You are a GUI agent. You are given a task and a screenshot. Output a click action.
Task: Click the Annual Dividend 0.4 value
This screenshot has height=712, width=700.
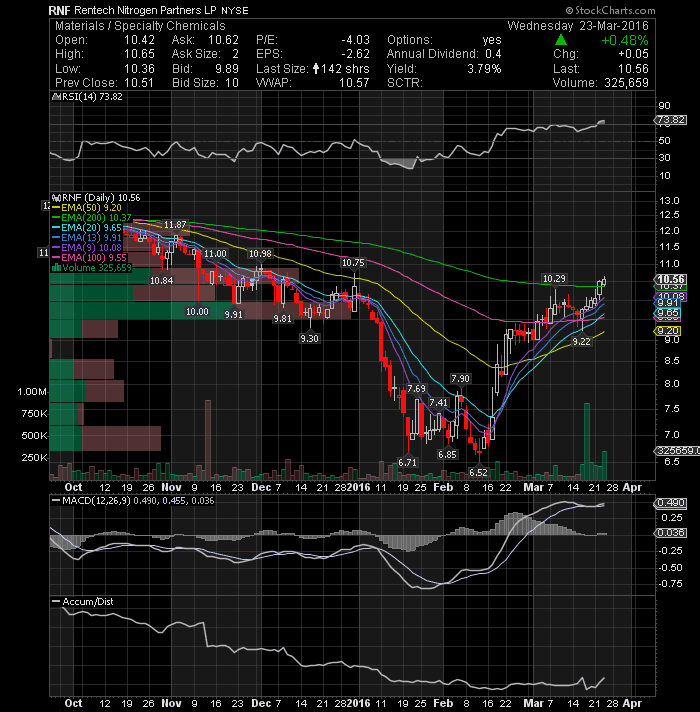[x=493, y=54]
